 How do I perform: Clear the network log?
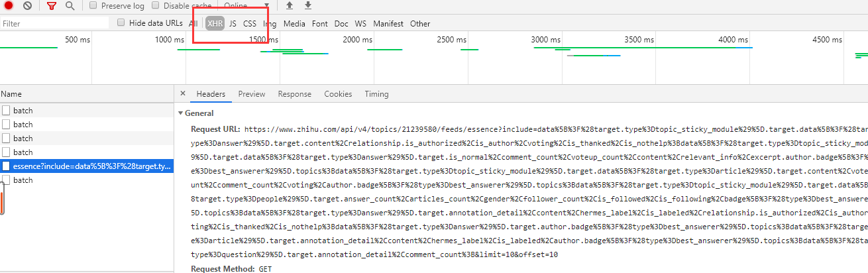27,5
